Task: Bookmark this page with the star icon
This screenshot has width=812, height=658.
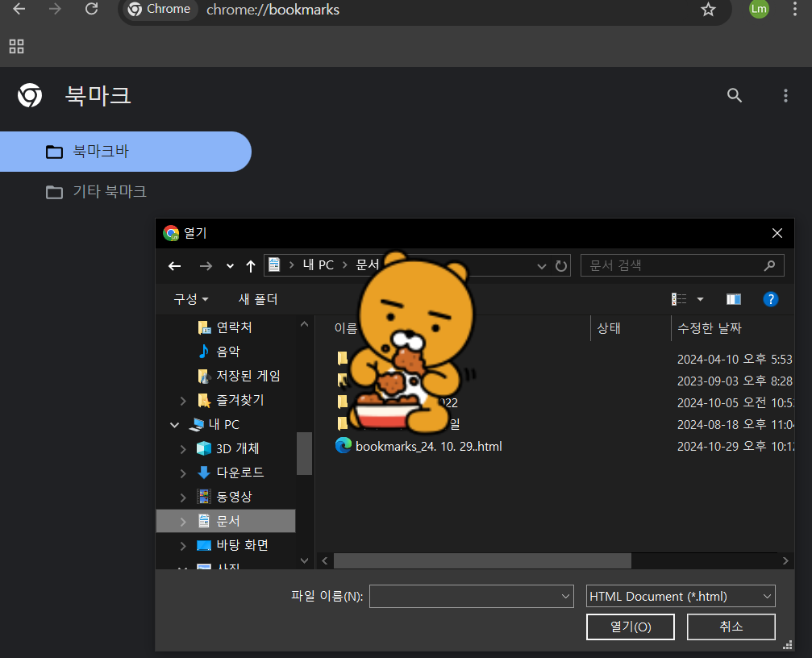Action: [x=708, y=10]
